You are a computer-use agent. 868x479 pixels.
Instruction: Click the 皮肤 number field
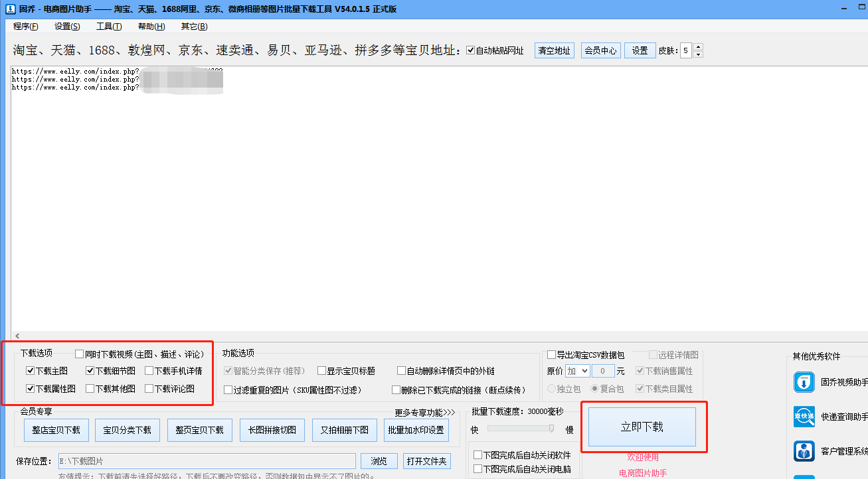tap(685, 50)
